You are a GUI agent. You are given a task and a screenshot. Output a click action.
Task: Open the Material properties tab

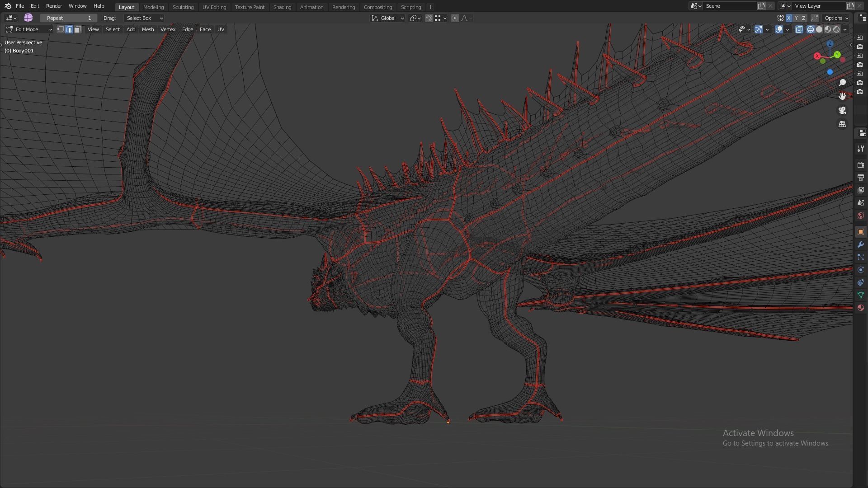(861, 308)
